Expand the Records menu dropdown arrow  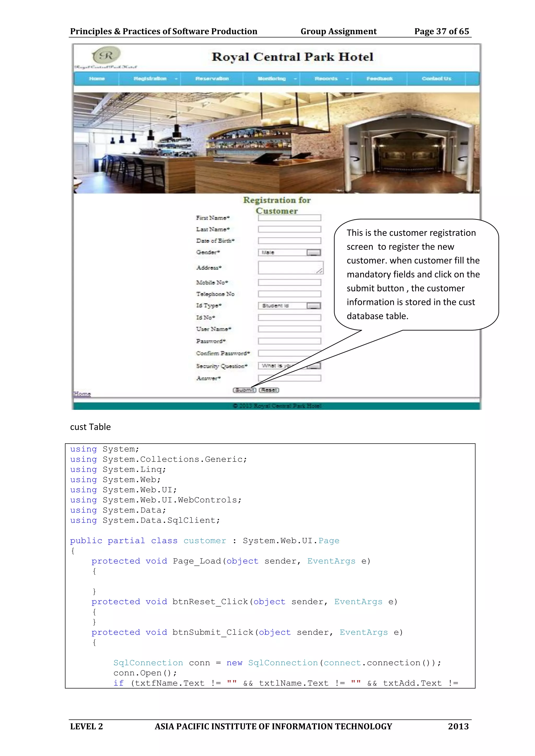[347, 79]
